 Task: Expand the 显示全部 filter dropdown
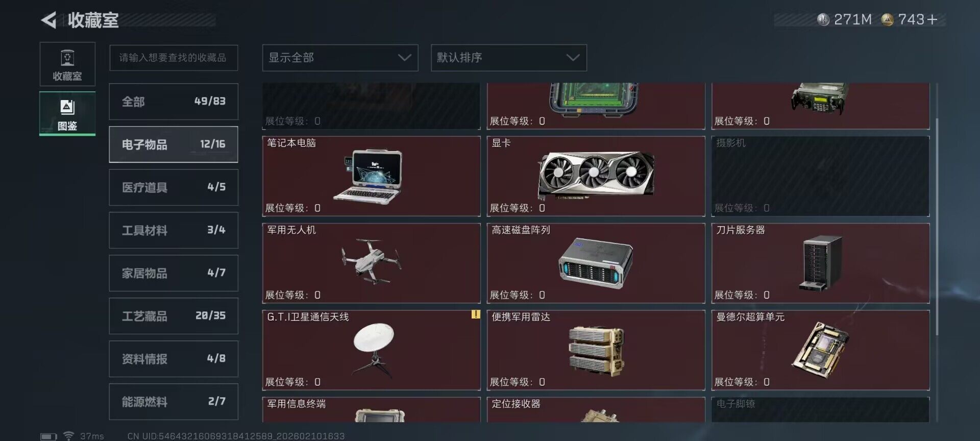[x=340, y=58]
